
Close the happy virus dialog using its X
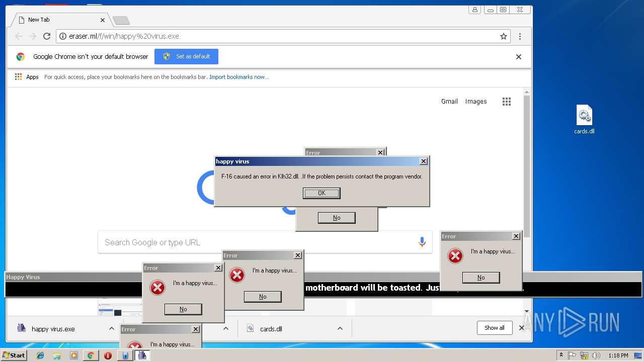tap(424, 161)
